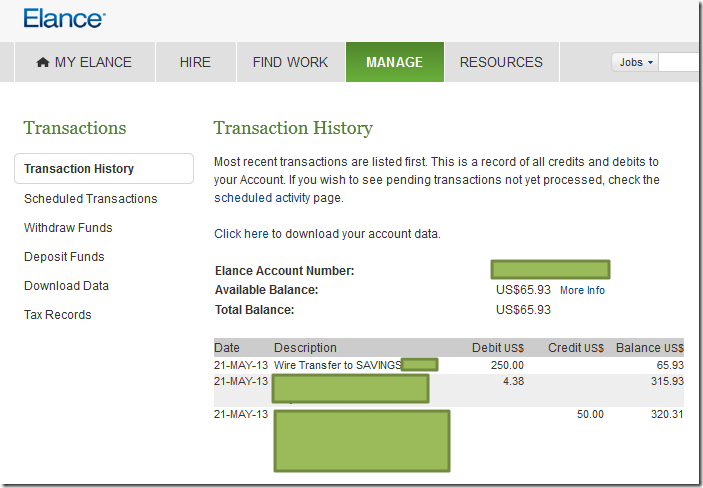Viewport: 703px width, 488px height.
Task: Click the Credit US$ column header
Action: [x=576, y=348]
